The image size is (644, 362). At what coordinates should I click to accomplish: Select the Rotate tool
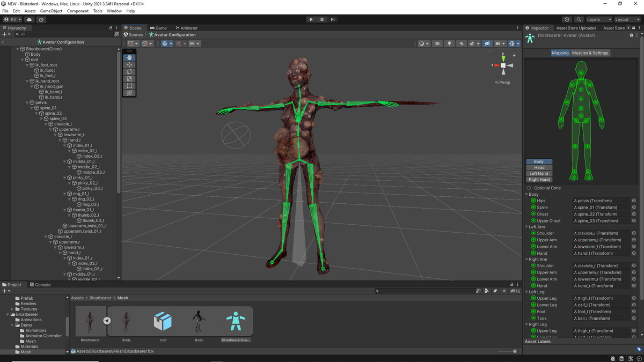point(129,71)
